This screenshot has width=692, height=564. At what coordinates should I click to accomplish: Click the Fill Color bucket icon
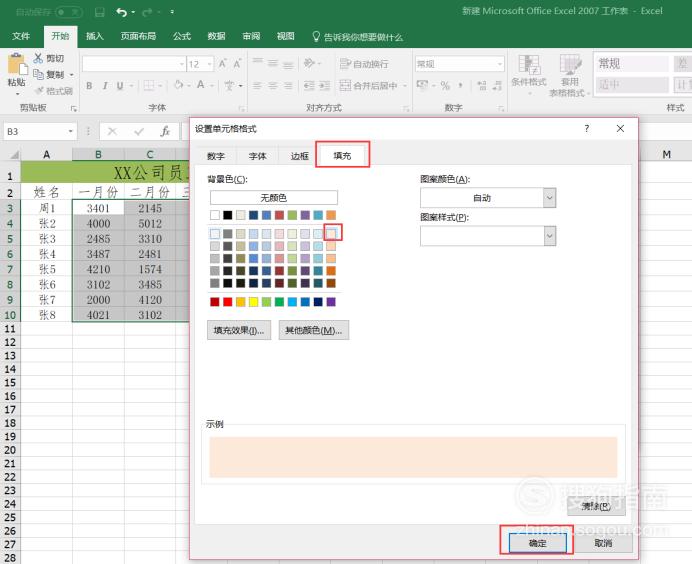(179, 84)
